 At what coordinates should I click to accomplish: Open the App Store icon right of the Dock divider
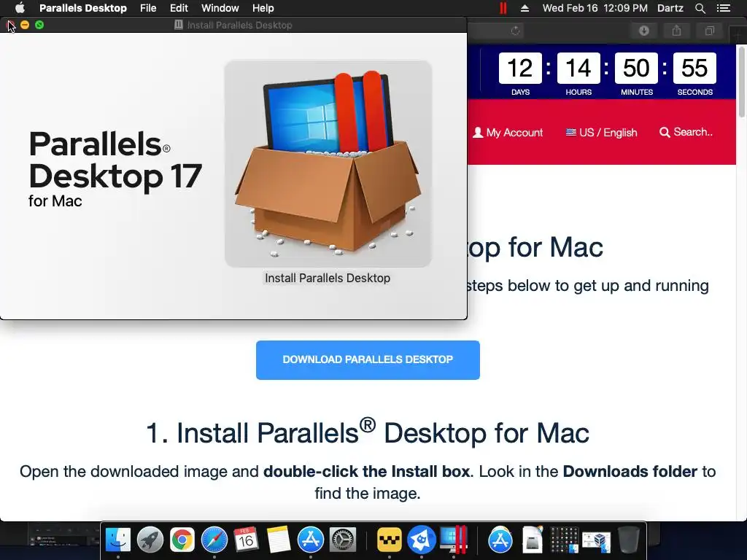[500, 540]
